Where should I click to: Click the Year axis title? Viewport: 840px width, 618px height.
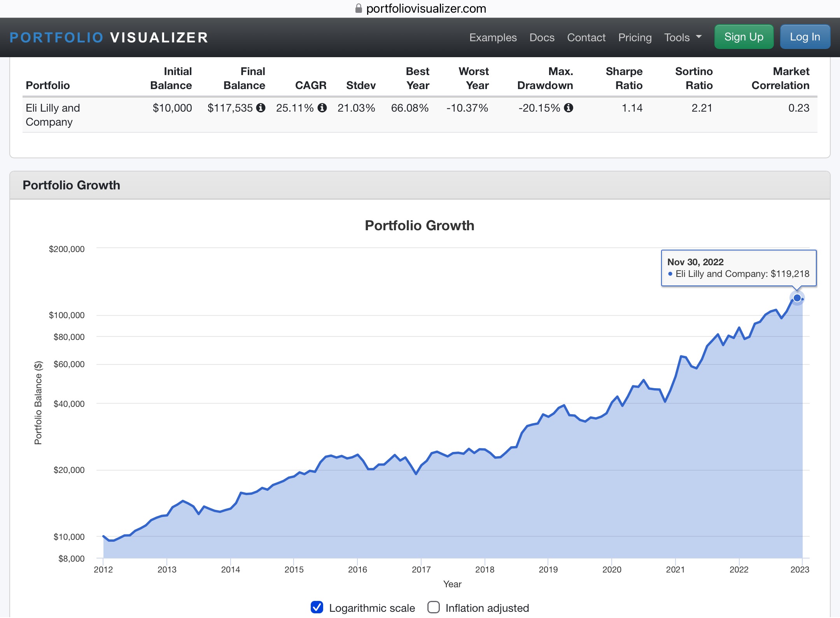pyautogui.click(x=452, y=584)
